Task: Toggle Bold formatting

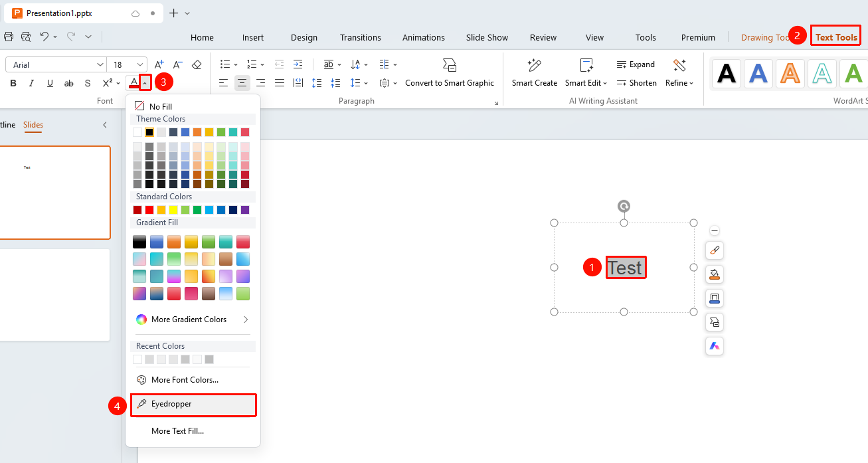Action: pos(13,83)
